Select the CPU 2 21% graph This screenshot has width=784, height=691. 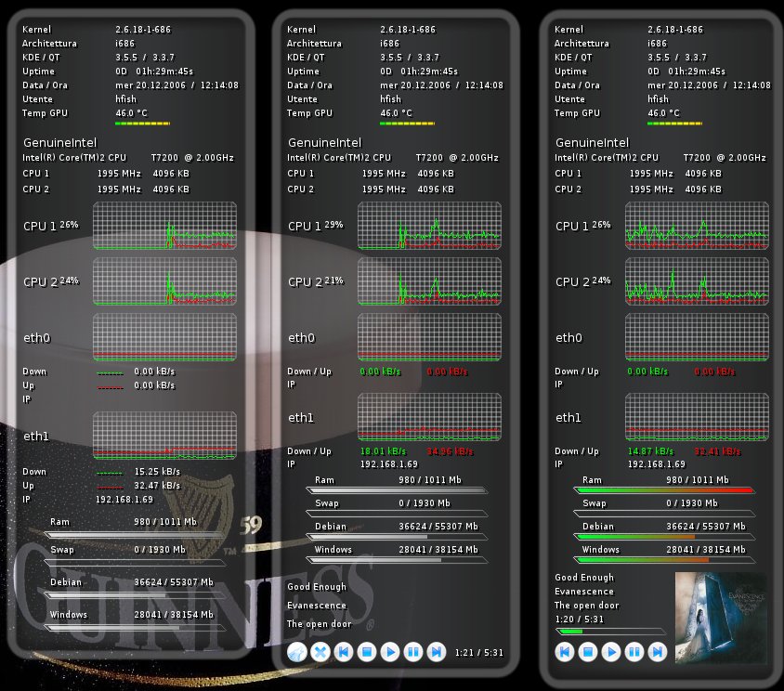coord(429,281)
